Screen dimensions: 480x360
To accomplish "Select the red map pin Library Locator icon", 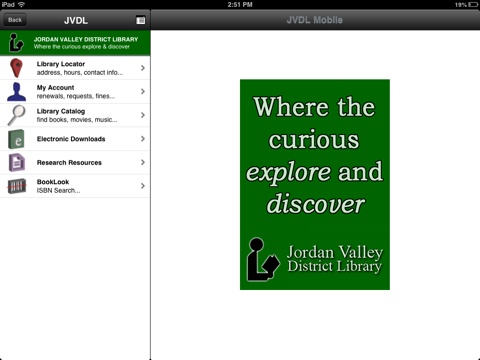I will click(x=16, y=68).
